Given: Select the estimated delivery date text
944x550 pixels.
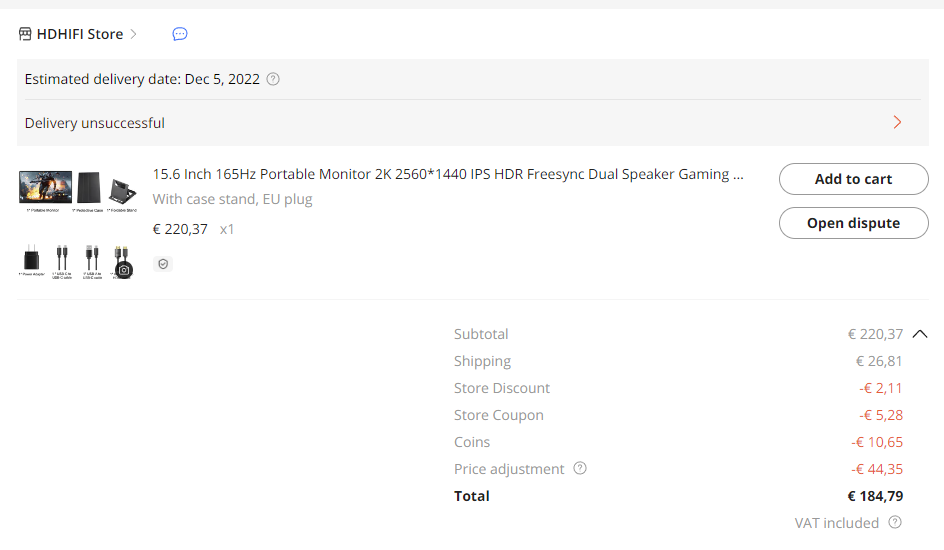Looking at the screenshot, I should coord(142,79).
